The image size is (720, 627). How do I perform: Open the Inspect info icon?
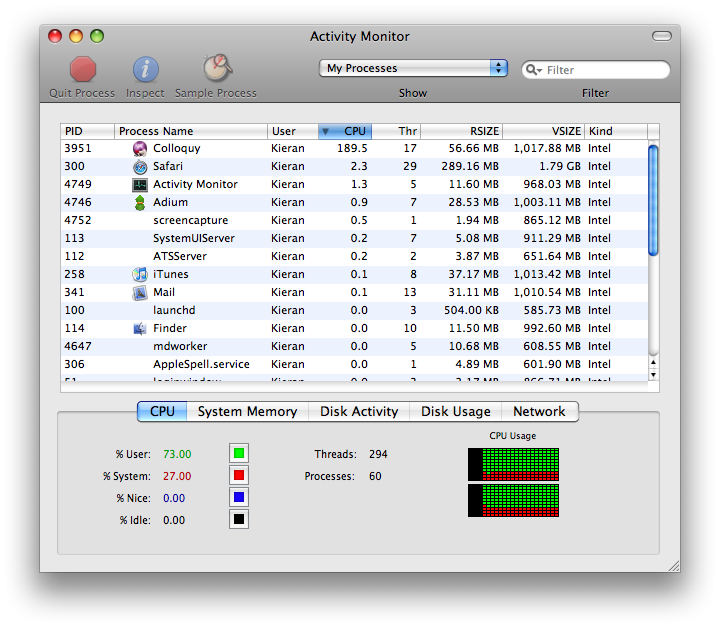coord(146,69)
